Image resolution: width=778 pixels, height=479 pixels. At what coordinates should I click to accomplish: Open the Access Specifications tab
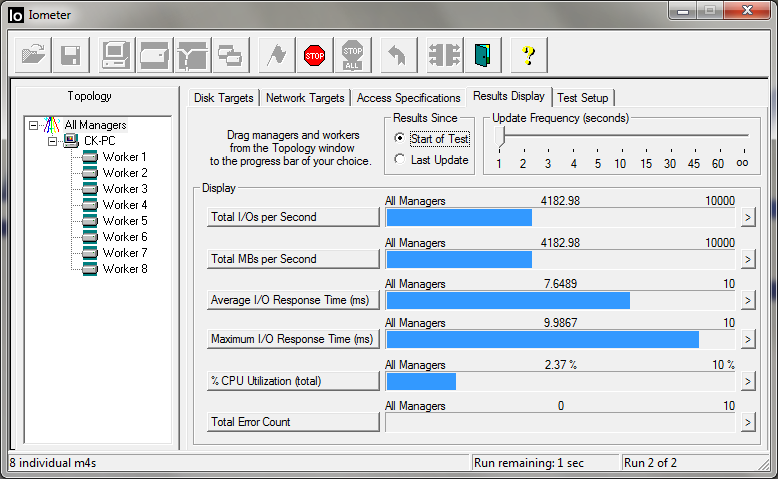tap(408, 98)
